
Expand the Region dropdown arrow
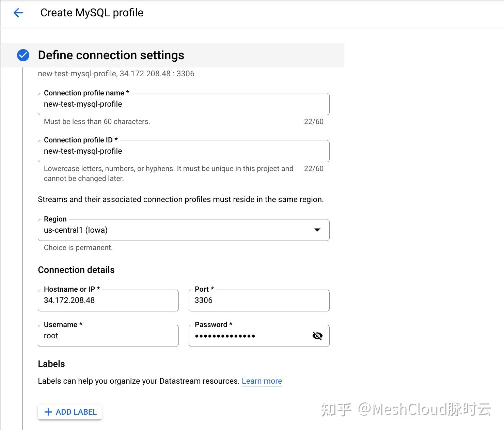click(x=317, y=230)
